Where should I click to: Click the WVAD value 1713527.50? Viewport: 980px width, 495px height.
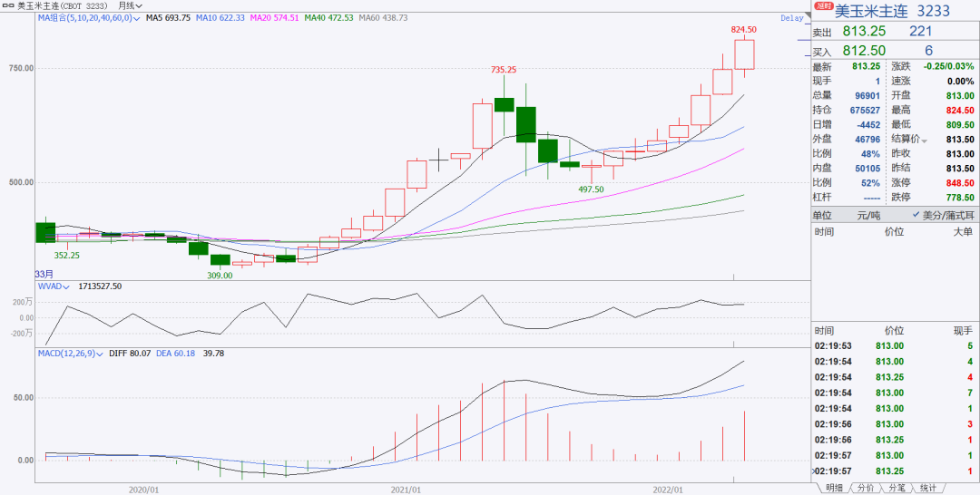point(100,286)
